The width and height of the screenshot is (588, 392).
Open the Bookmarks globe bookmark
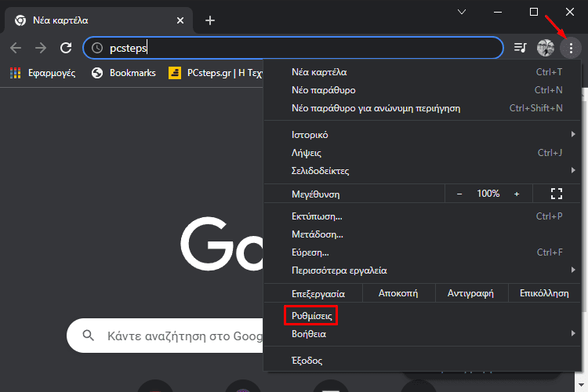(x=124, y=73)
